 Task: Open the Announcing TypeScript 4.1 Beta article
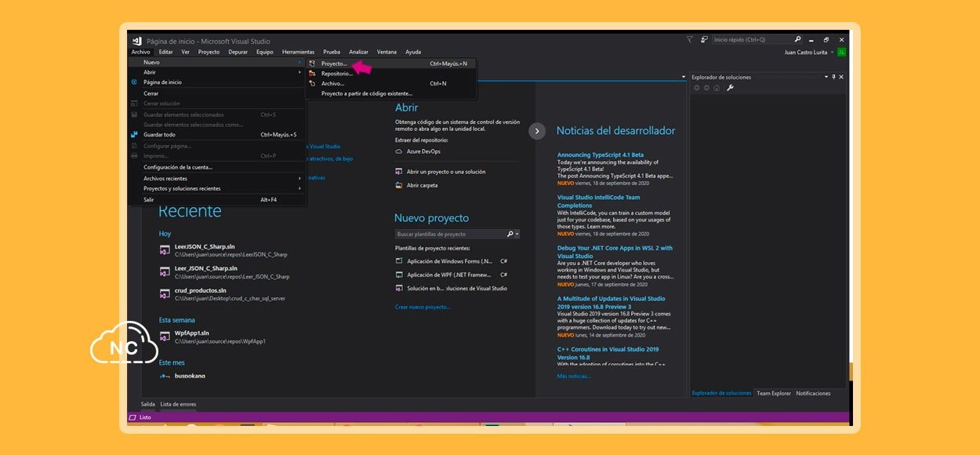click(601, 155)
